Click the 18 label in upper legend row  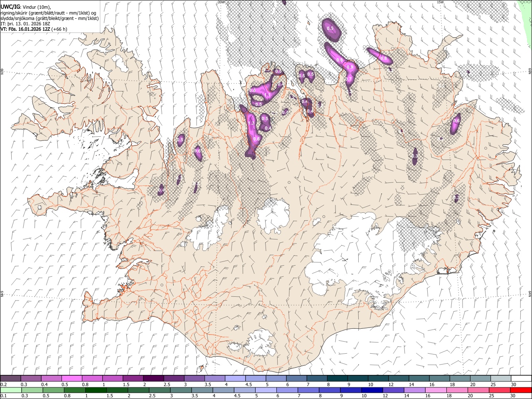[452, 384]
